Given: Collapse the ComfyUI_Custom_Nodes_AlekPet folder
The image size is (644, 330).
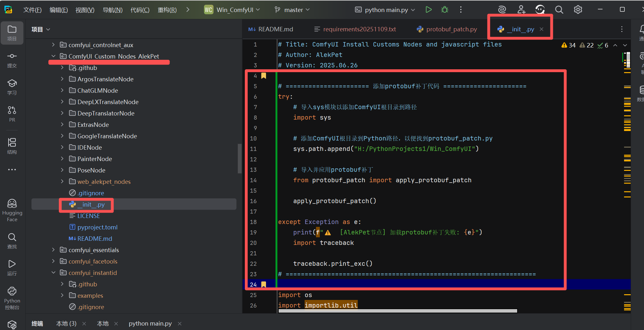Looking at the screenshot, I should (53, 56).
